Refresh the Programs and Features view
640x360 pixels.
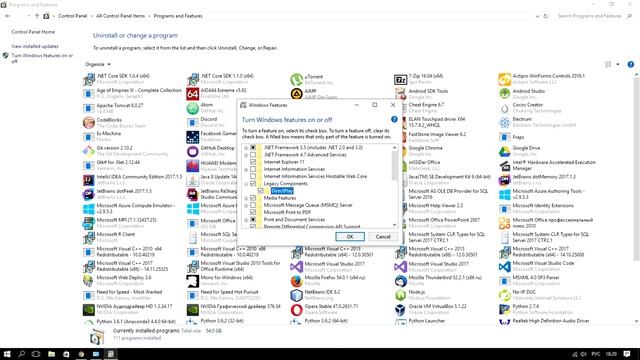click(x=546, y=16)
